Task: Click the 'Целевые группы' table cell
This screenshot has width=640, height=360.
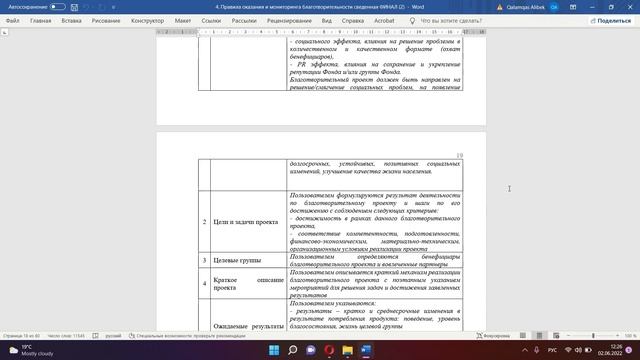Action: 249,260
